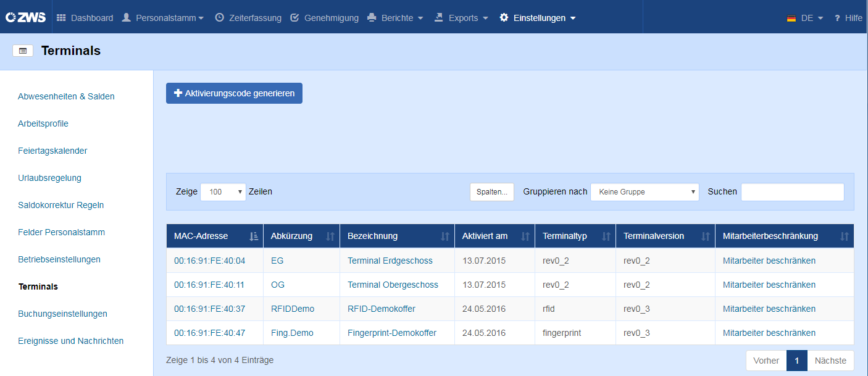Click the Personalstamm person icon
The height and width of the screenshot is (376, 868).
click(127, 18)
